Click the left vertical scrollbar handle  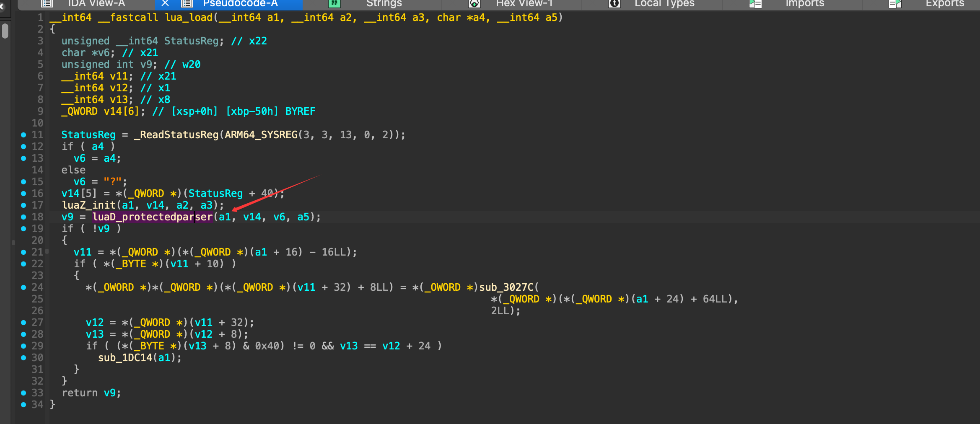point(5,31)
